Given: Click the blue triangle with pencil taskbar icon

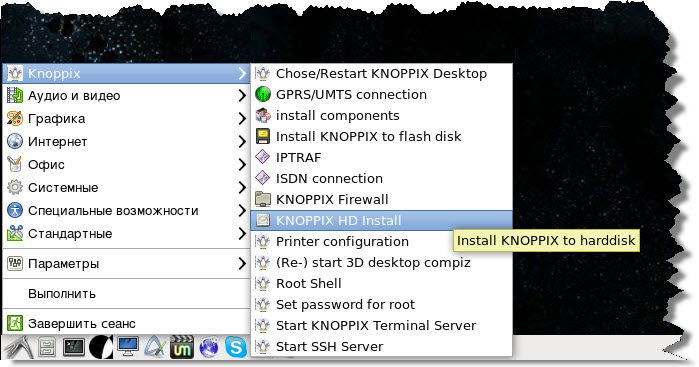Looking at the screenshot, I should [x=155, y=346].
